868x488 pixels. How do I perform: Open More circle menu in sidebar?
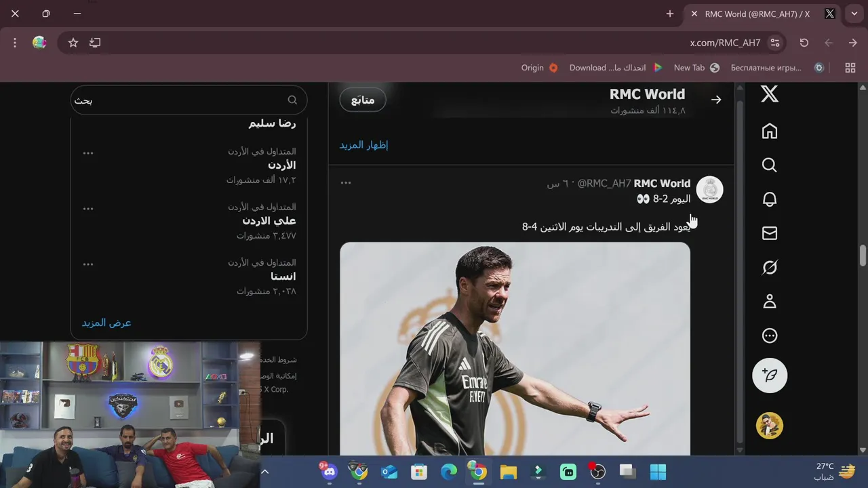[770, 335]
